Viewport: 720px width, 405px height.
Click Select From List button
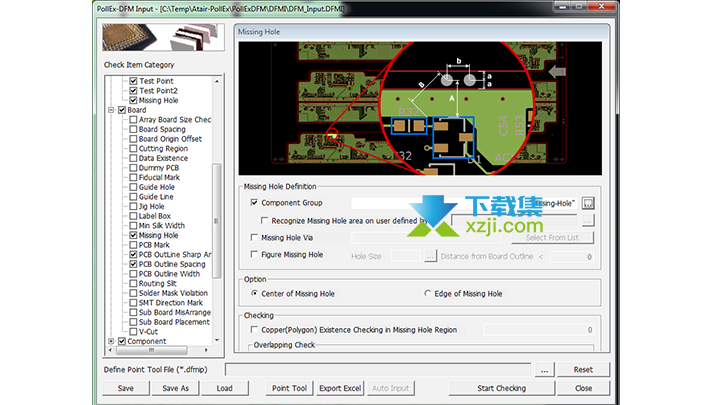coord(552,237)
